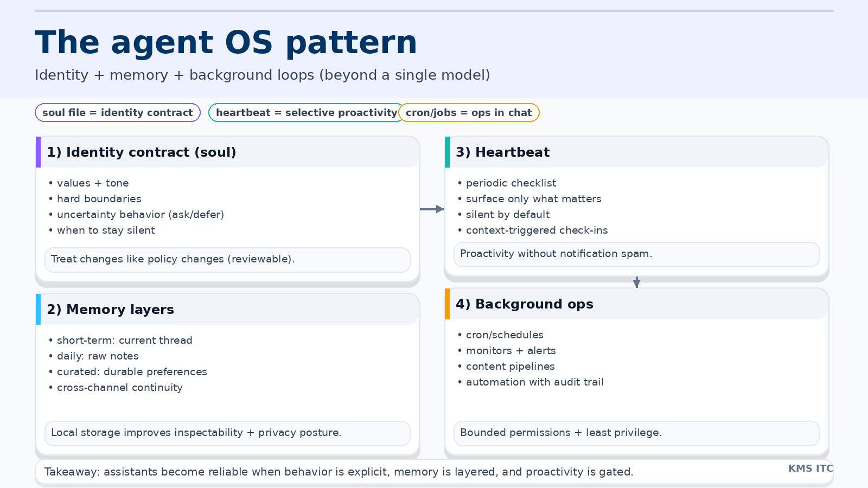This screenshot has width=868, height=488.
Task: Open the "1) Identity contract (soul)" card header
Action: tap(141, 152)
